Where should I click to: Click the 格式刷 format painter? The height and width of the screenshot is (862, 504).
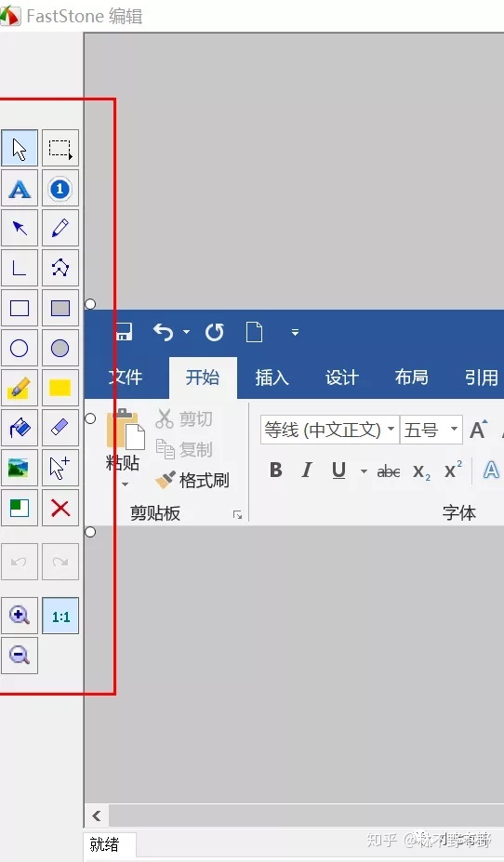[192, 480]
